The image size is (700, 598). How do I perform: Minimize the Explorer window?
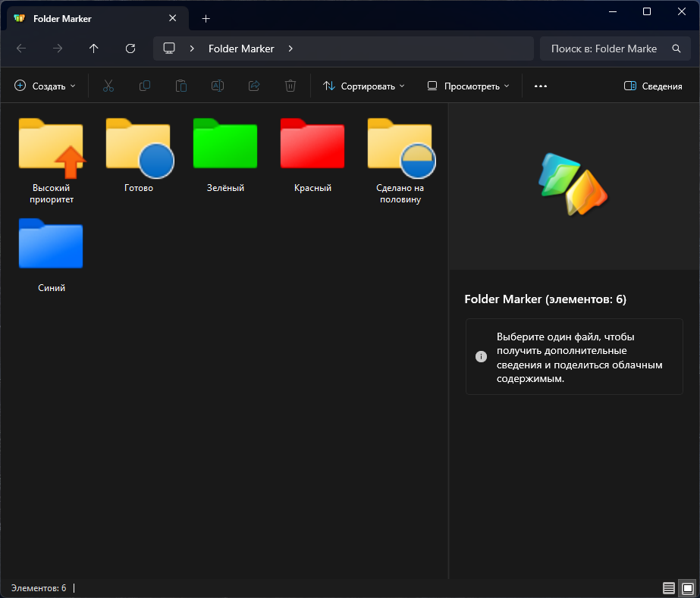[613, 11]
